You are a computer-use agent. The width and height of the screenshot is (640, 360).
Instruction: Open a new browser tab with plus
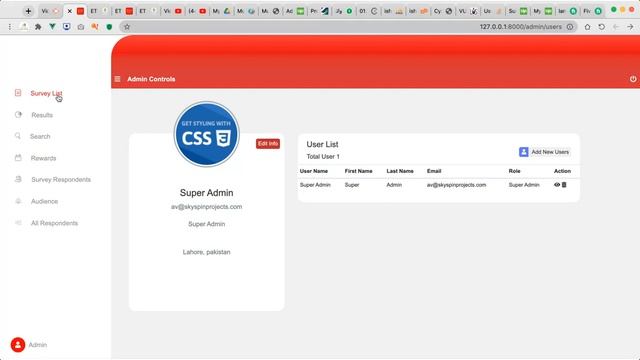pyautogui.click(x=28, y=11)
